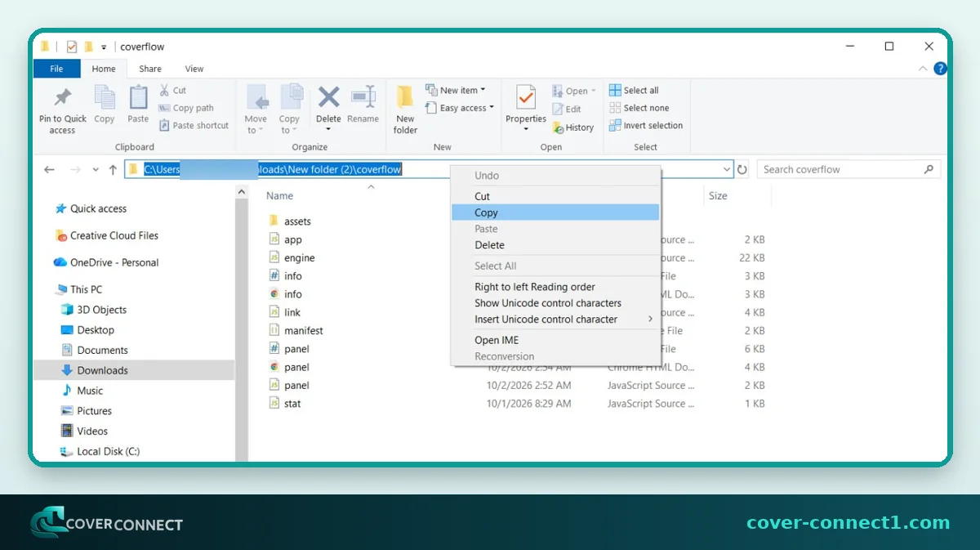The width and height of the screenshot is (980, 550).
Task: Choose Copy in the context menu
Action: (555, 212)
